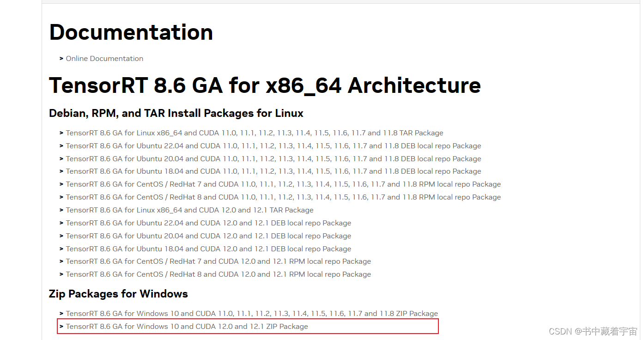The height and width of the screenshot is (340, 644).
Task: Select the Debian, RPM, and TAR Install Packages heading
Action: tap(176, 114)
